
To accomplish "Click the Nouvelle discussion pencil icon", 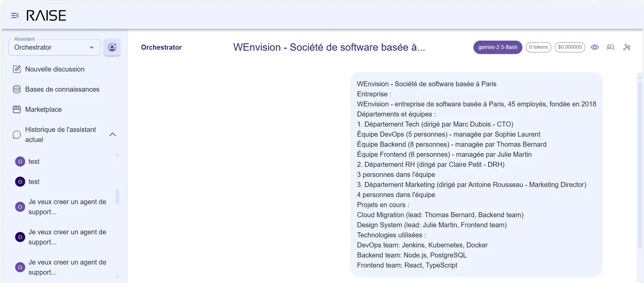I will tap(17, 69).
